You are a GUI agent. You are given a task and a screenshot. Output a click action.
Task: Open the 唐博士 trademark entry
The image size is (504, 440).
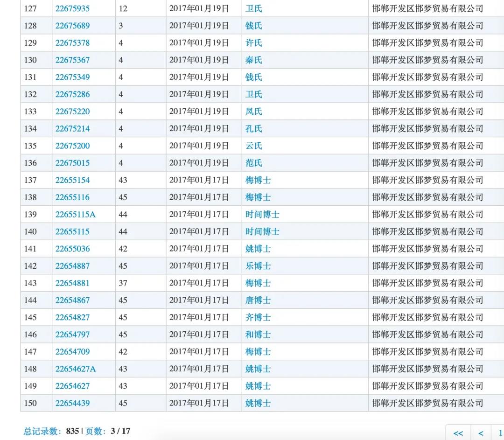(258, 300)
